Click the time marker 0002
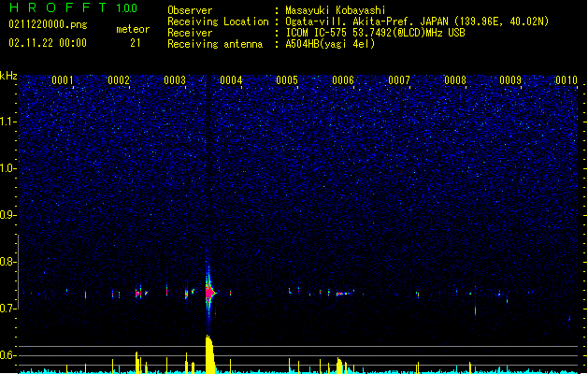Viewport: 588px width, 374px height. click(x=119, y=80)
